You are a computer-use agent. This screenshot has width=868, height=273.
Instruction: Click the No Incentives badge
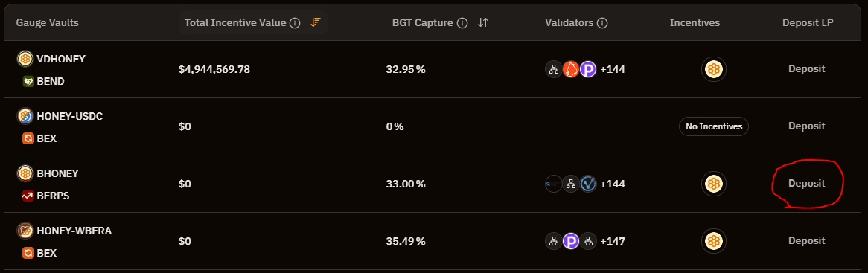[714, 126]
